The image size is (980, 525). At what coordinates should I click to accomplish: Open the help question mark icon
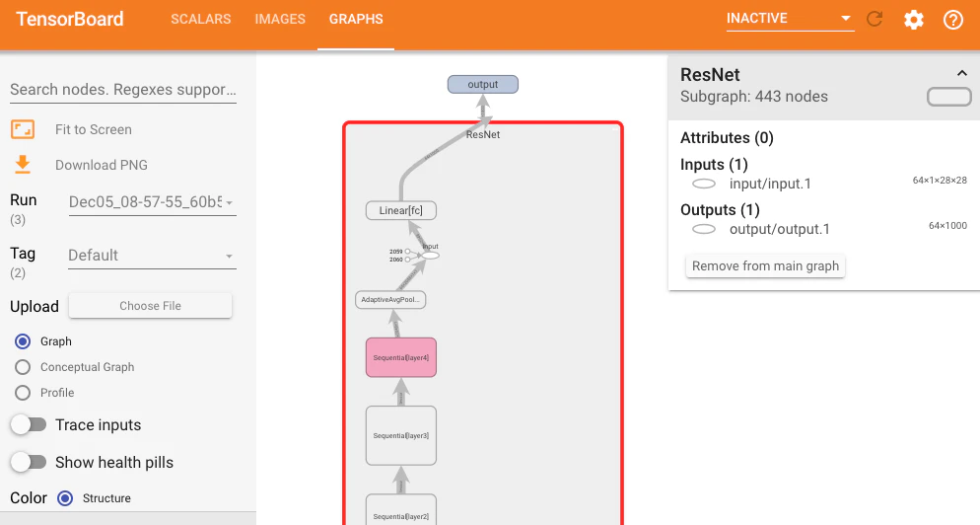(x=952, y=20)
